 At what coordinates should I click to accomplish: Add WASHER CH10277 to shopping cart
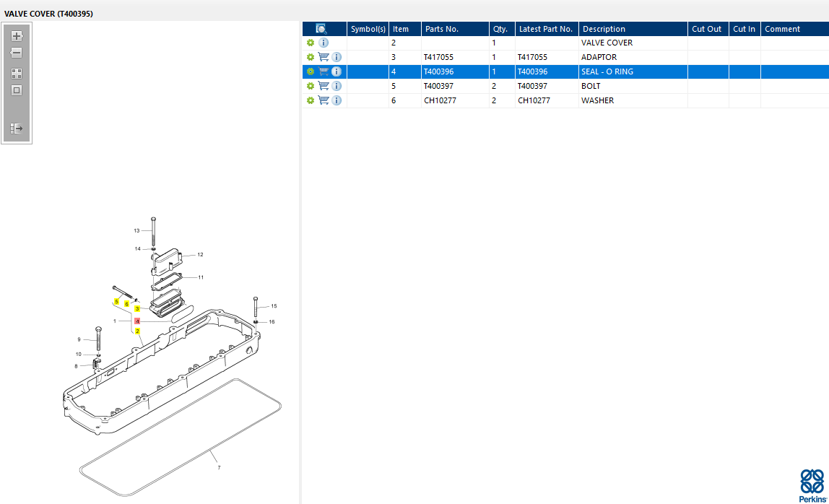(x=324, y=100)
